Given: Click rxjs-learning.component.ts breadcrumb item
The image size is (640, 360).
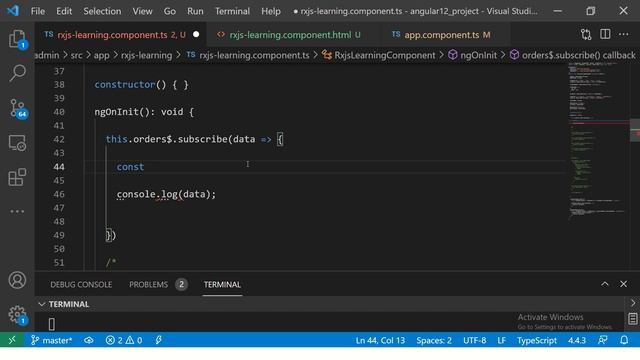Looking at the screenshot, I should pos(248,55).
